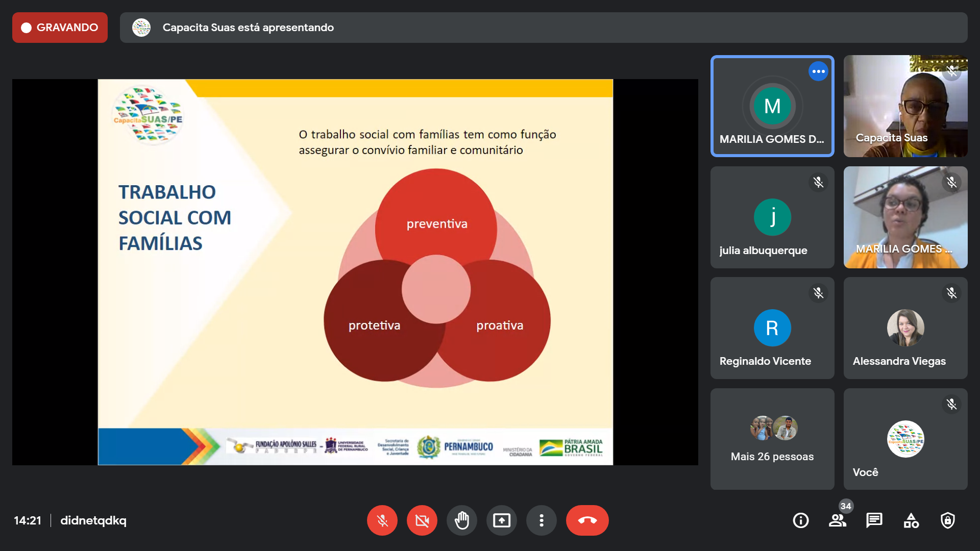Show the participants list with 34 people

coord(837,520)
